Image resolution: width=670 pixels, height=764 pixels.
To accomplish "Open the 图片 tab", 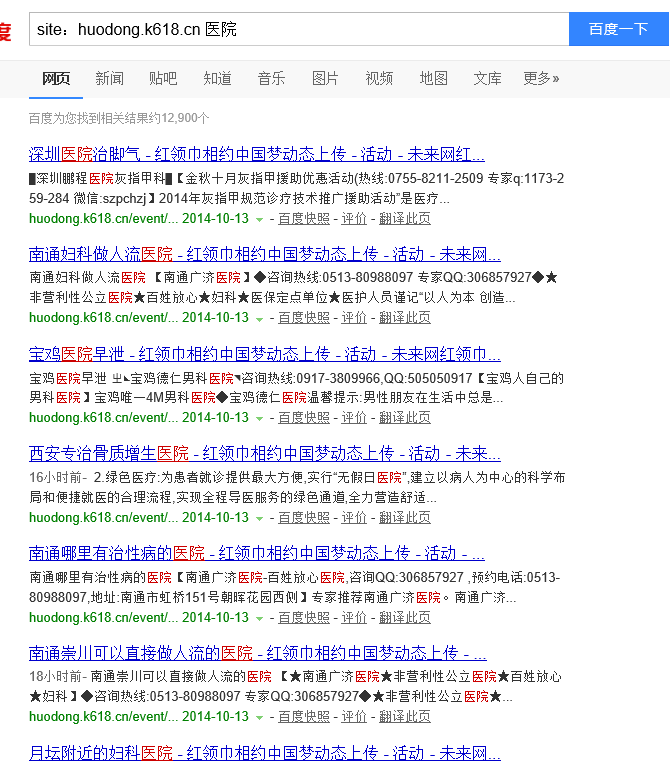I will coord(325,78).
